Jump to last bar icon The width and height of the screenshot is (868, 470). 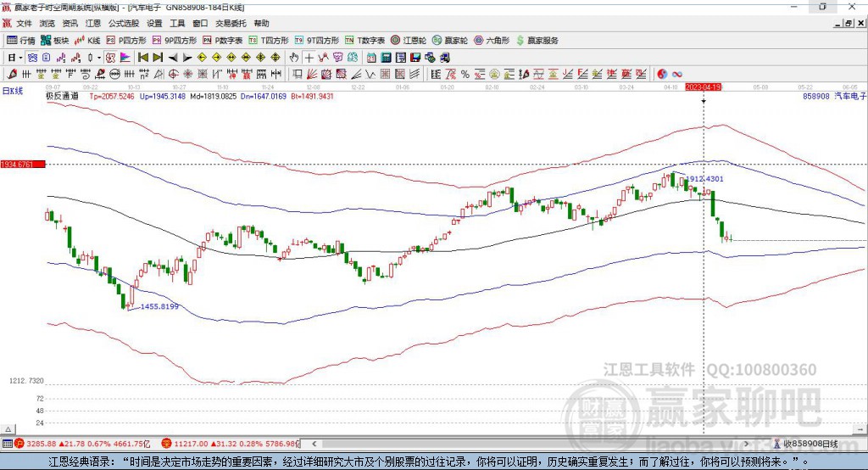pyautogui.click(x=158, y=58)
